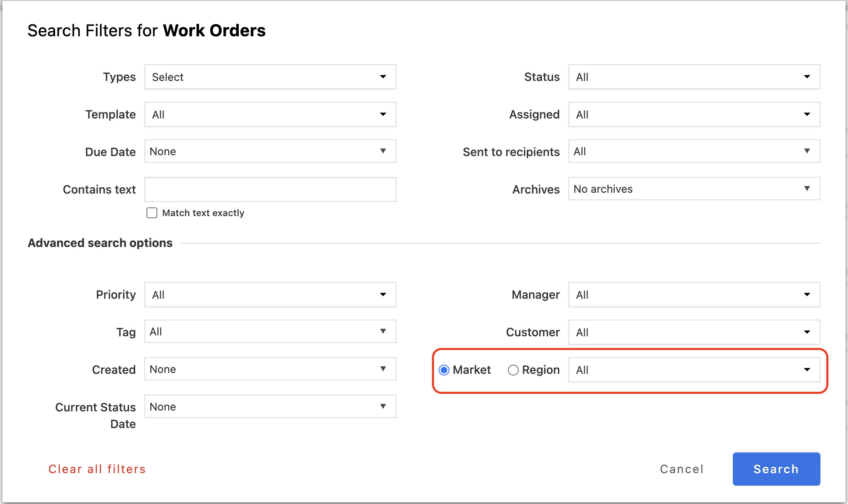Viewport: 848px width, 504px height.
Task: Select the Region radio button
Action: click(x=513, y=370)
